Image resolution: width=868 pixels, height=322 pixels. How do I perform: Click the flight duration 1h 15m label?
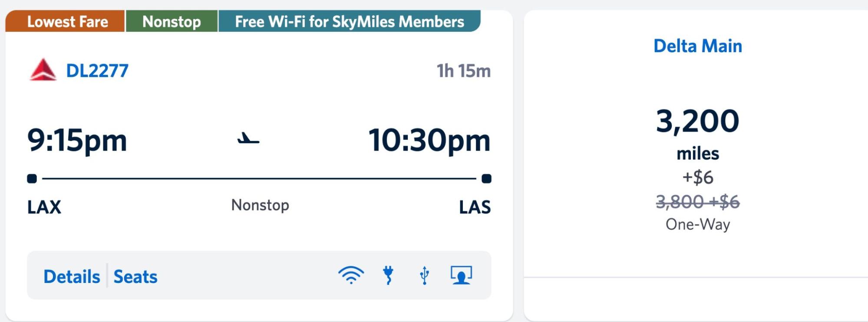pyautogui.click(x=464, y=71)
